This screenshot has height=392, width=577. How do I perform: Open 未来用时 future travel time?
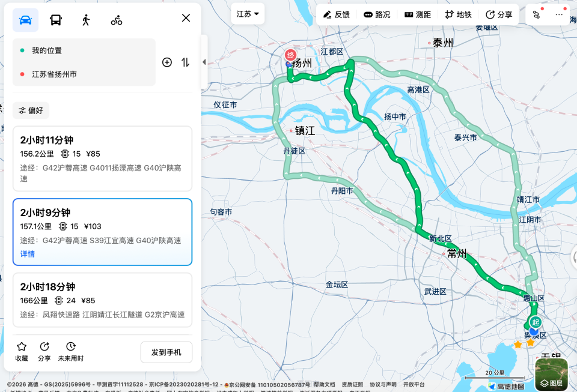[71, 352]
